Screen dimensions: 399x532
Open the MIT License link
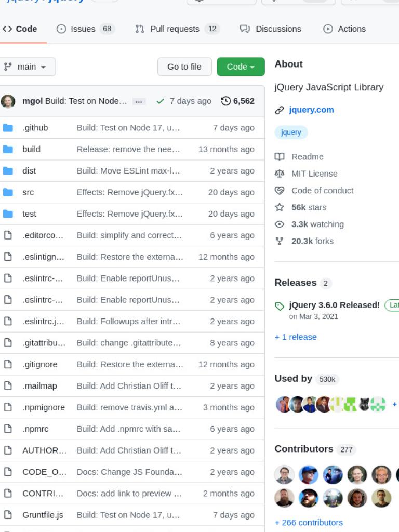pyautogui.click(x=314, y=174)
